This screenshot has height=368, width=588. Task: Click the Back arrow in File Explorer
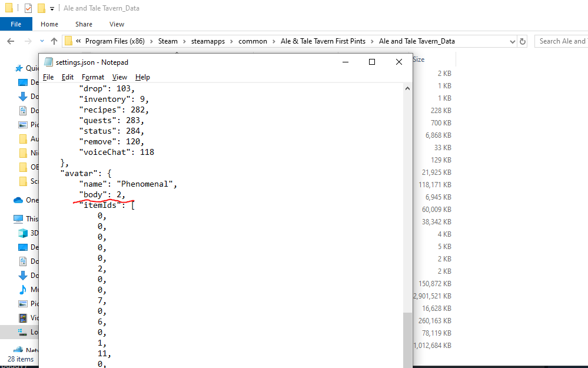(11, 41)
